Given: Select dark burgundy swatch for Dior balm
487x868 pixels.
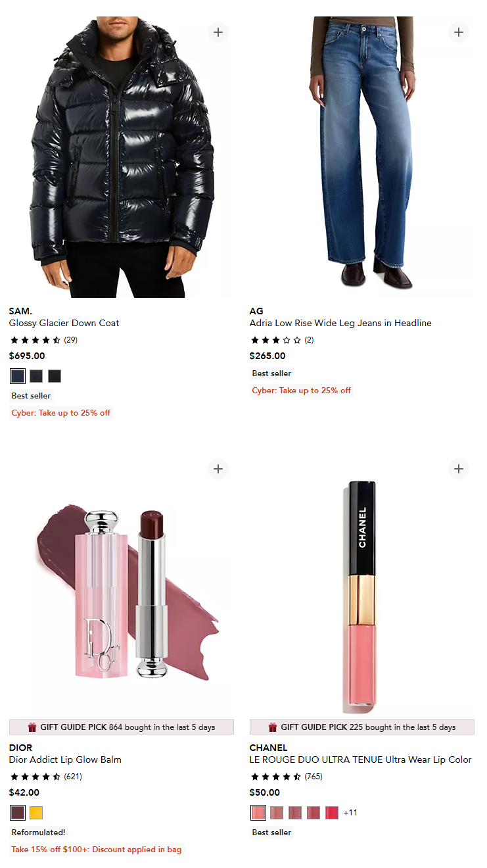Looking at the screenshot, I should (x=18, y=813).
